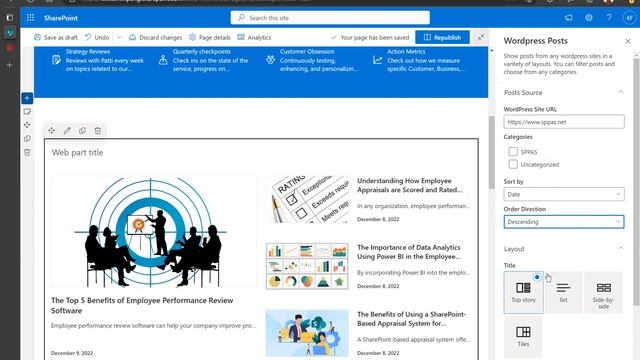
Task: Open the Order Direction dropdown
Action: (564, 222)
